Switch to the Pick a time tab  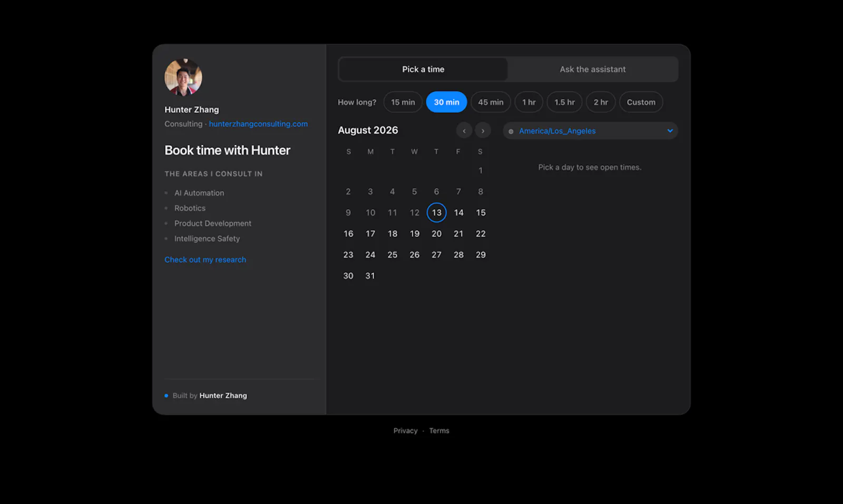(x=423, y=69)
